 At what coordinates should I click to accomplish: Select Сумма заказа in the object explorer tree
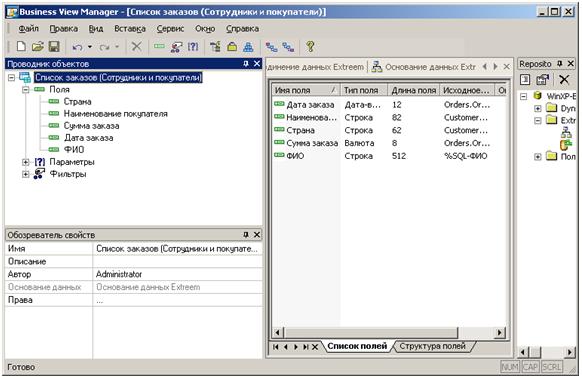[x=91, y=126]
